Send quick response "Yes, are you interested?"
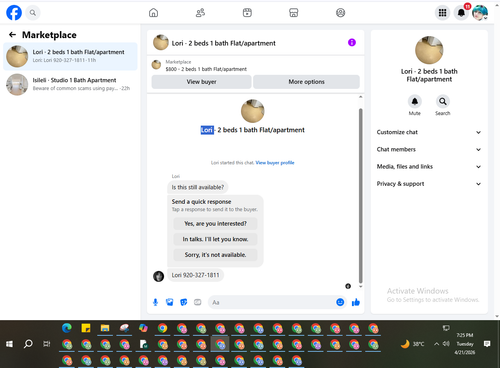The image size is (500, 368). [215, 224]
